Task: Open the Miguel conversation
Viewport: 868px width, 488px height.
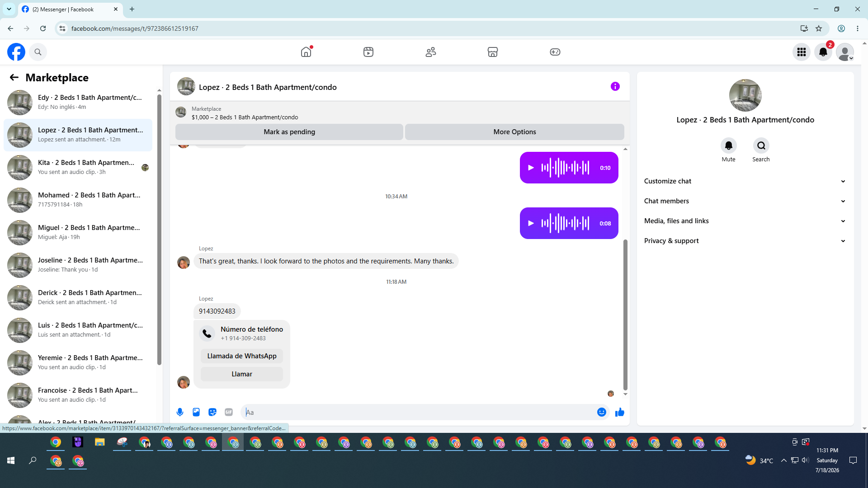Action: (78, 233)
